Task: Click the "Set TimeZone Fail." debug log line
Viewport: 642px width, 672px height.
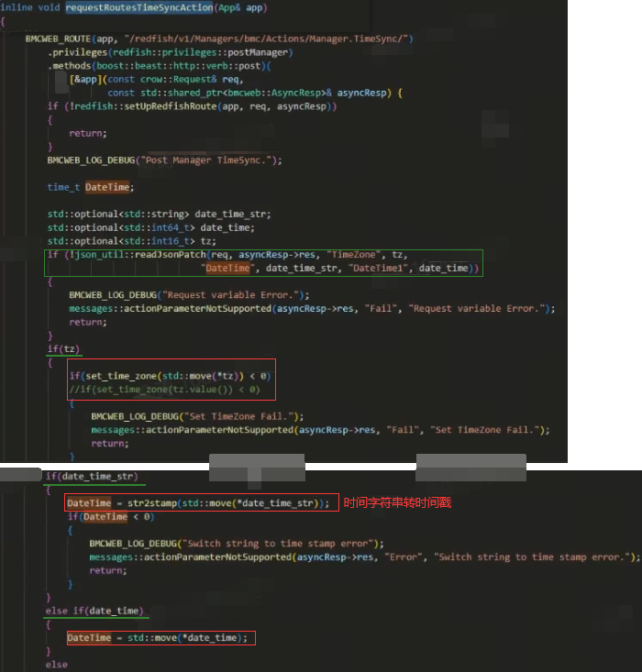Action: click(x=197, y=416)
